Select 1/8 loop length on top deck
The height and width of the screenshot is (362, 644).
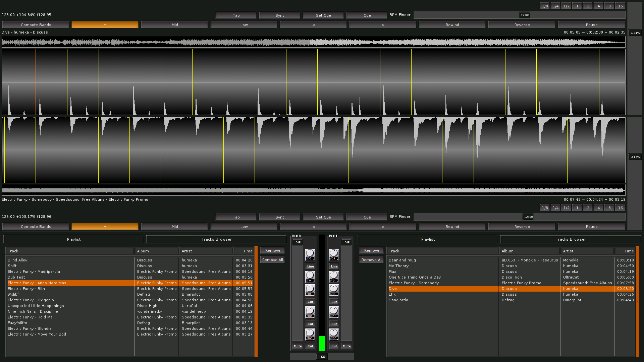(x=545, y=6)
